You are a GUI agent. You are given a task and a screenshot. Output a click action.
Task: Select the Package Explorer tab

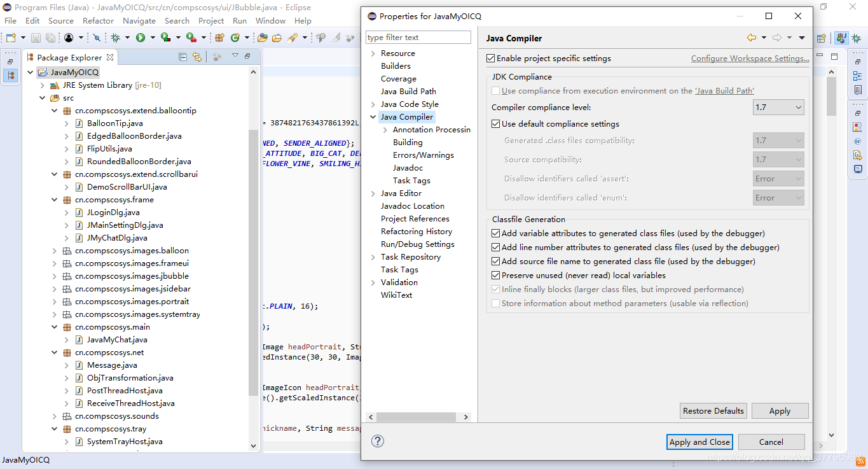pyautogui.click(x=69, y=57)
